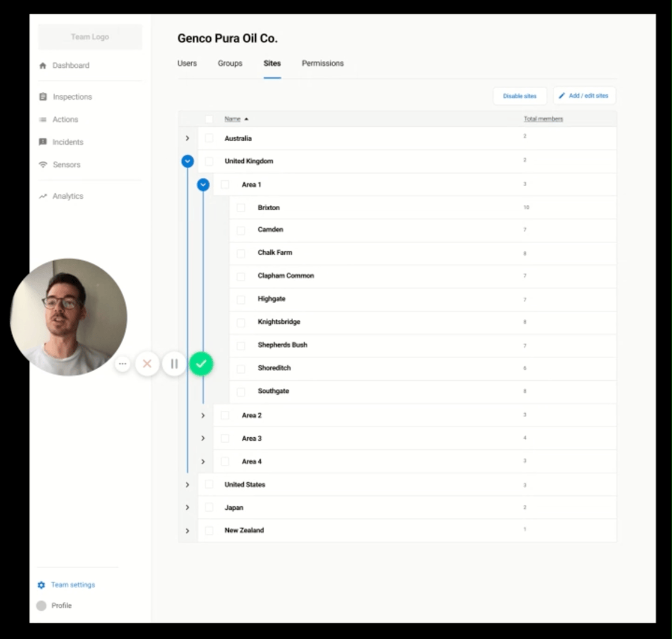Click the Actions list icon

click(x=43, y=120)
